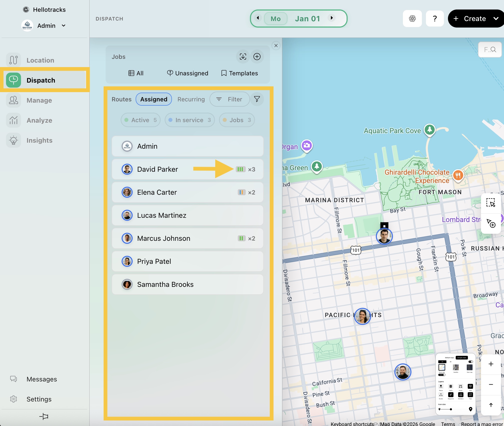Open Insights in the sidebar
Image resolution: width=504 pixels, height=426 pixels.
[x=39, y=140]
